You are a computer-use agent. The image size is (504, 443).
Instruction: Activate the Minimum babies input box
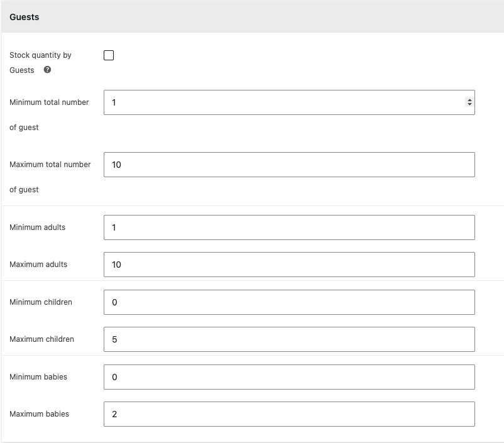tap(289, 377)
